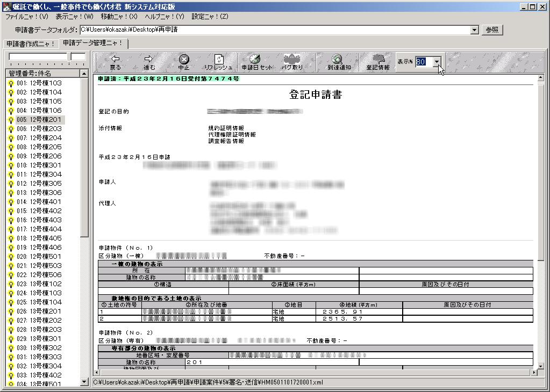Click the bulb icon beside 004: 12号棟106
The height and width of the screenshot is (392, 550).
[11, 111]
